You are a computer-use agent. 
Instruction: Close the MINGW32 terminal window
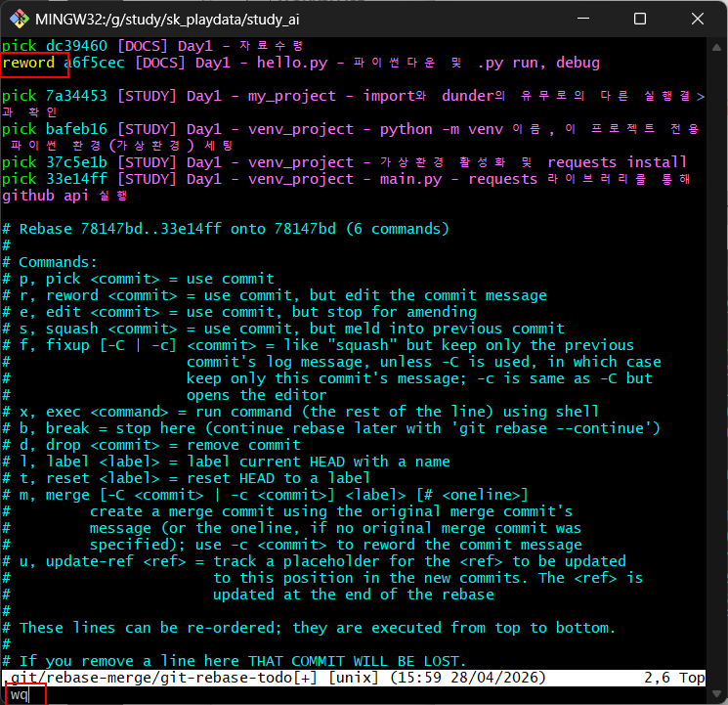pyautogui.click(x=698, y=19)
